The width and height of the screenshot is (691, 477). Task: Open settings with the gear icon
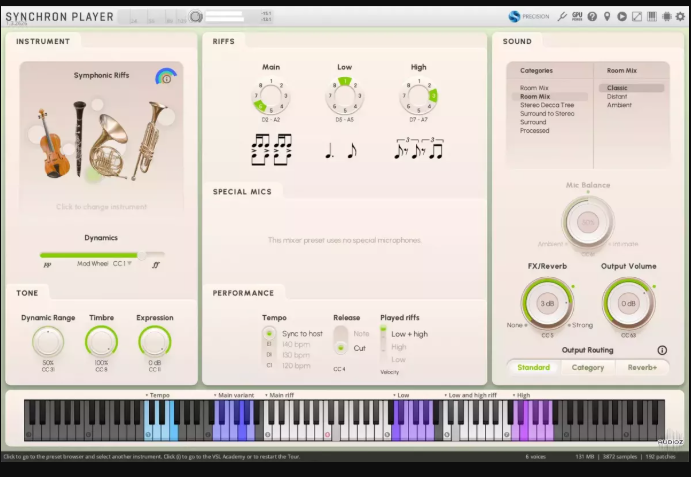(x=681, y=17)
